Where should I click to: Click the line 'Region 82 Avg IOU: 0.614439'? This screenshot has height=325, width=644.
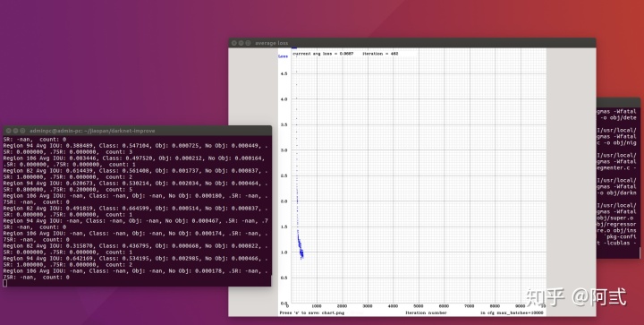tap(136, 171)
